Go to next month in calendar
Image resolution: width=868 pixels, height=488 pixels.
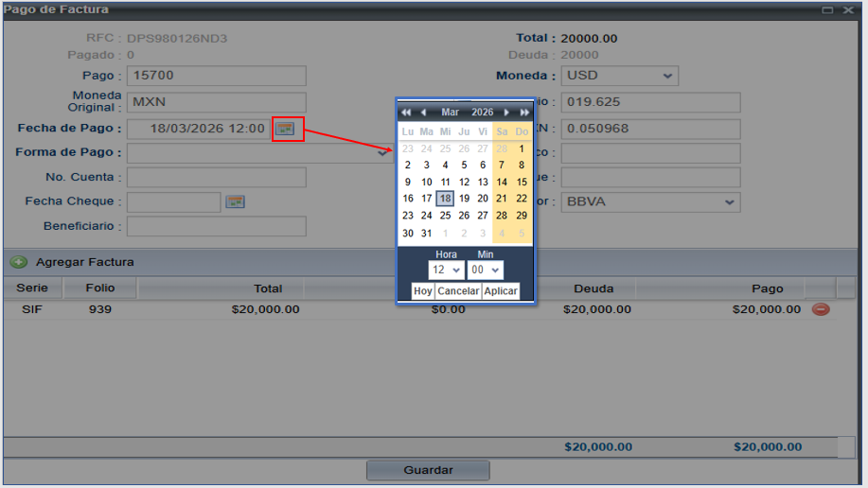click(507, 113)
